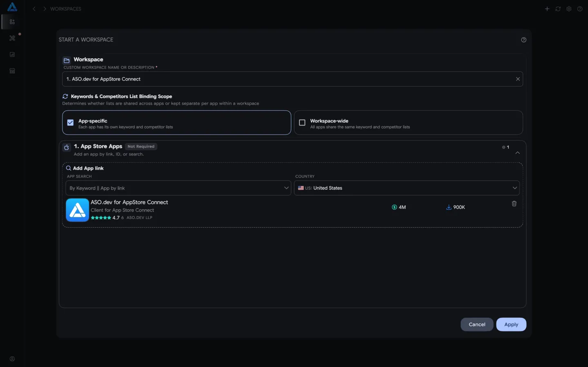588x367 pixels.
Task: Go forward with the right navigation arrow
Action: 45,9
